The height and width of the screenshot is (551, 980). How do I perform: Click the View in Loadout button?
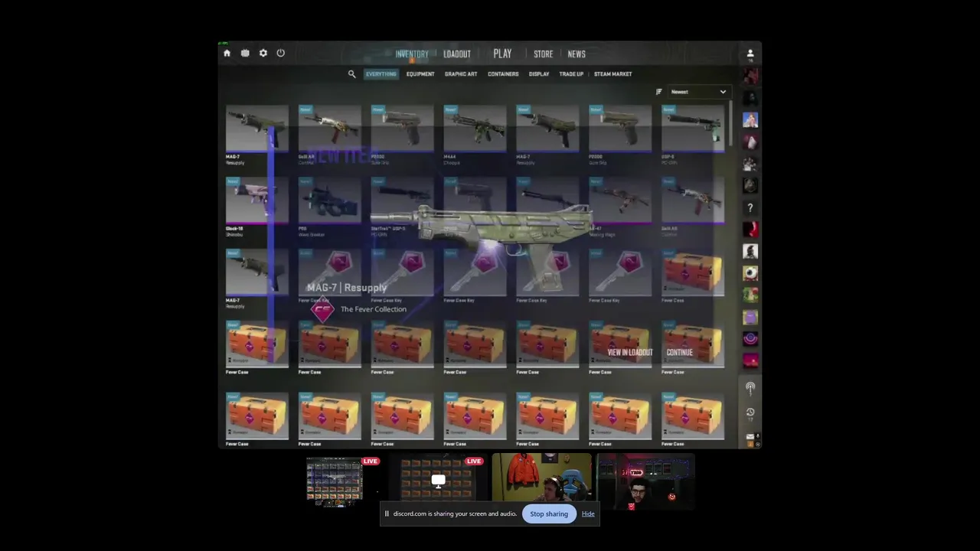tap(630, 353)
